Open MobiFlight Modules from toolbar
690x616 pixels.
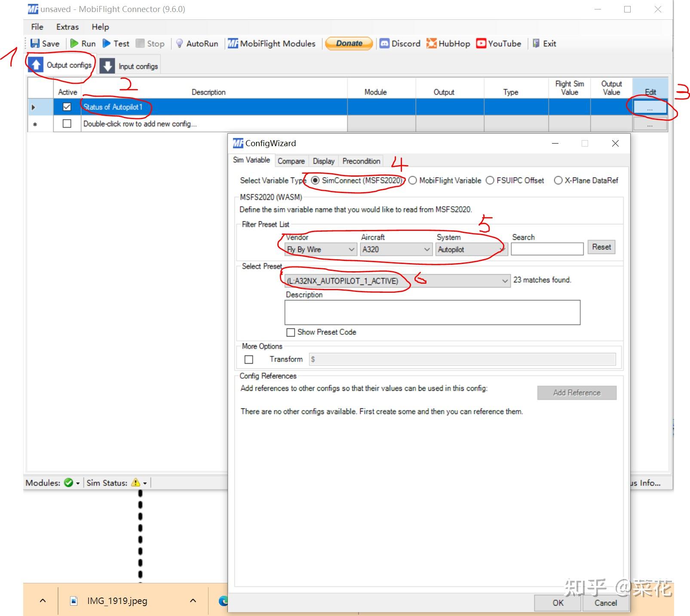(271, 43)
